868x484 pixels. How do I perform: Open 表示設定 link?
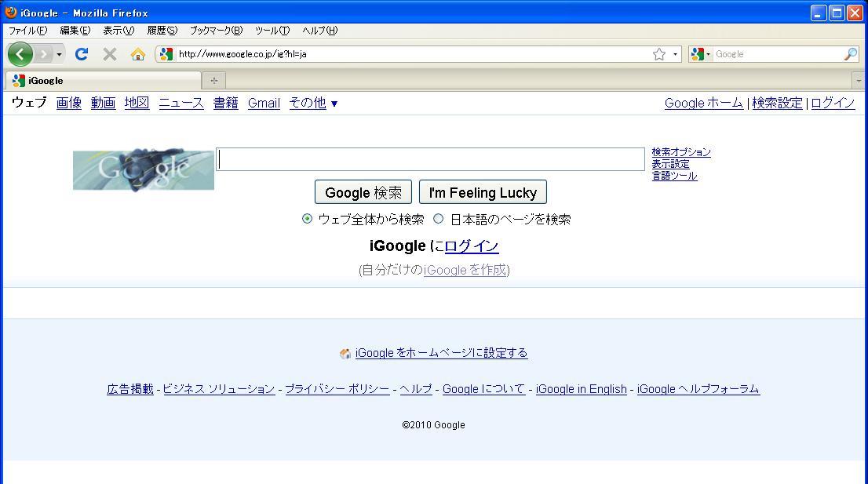[670, 164]
